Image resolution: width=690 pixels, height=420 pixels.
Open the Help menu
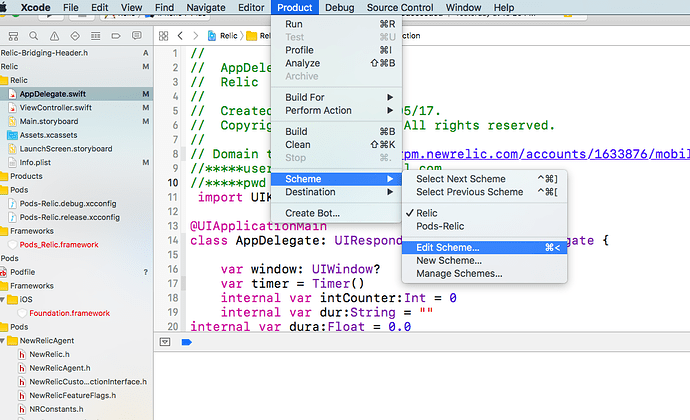pos(503,7)
